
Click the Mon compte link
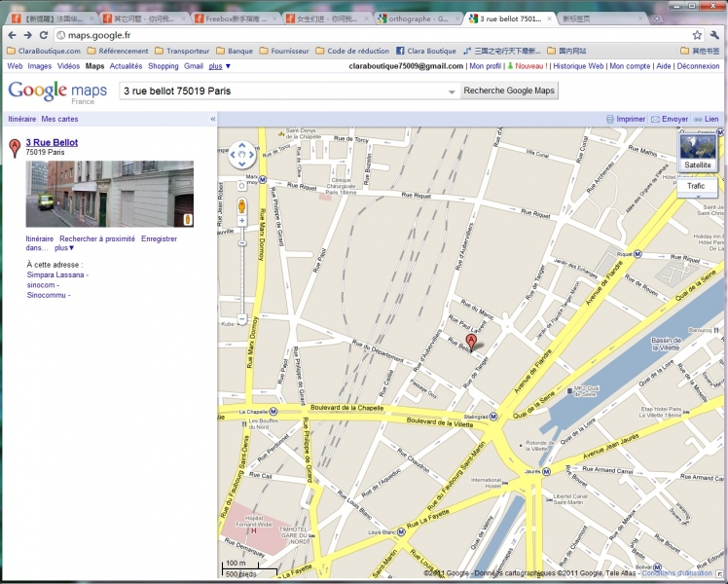pyautogui.click(x=630, y=66)
